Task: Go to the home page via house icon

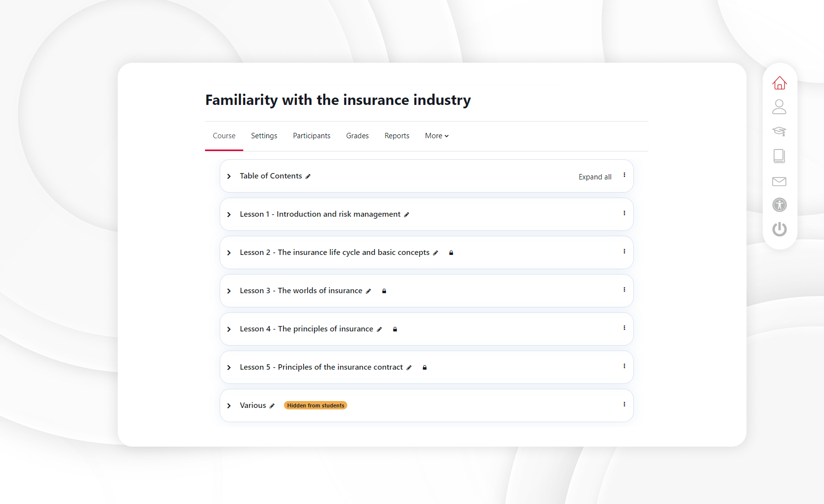Action: coord(779,83)
